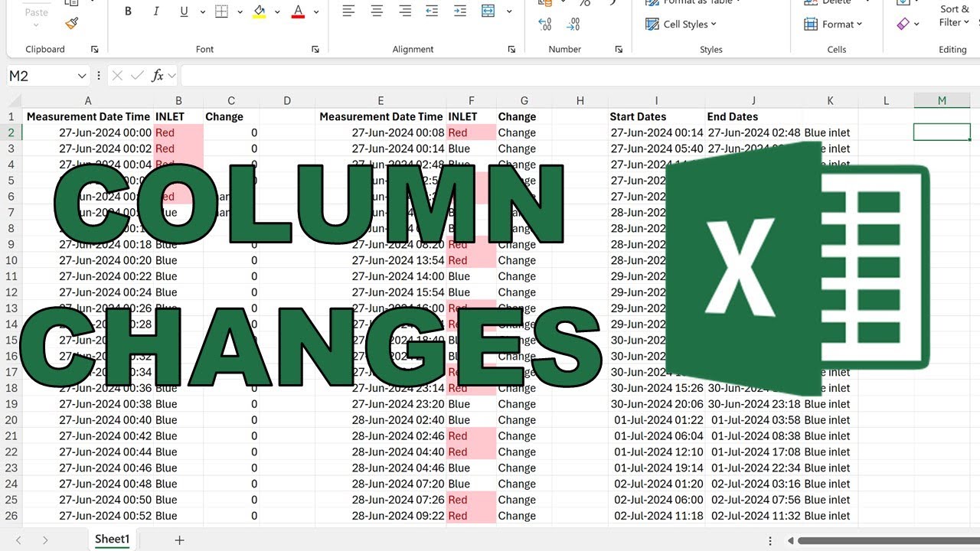Click the Decrease Decimal icon
This screenshot has height=551, width=980.
[x=573, y=24]
